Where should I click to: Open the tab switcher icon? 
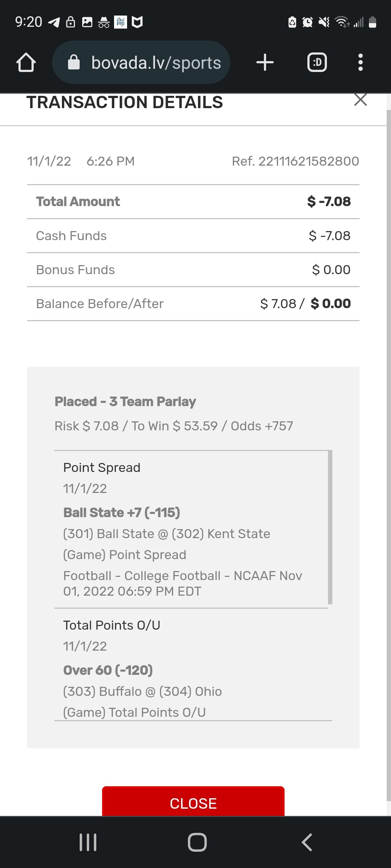click(x=317, y=63)
